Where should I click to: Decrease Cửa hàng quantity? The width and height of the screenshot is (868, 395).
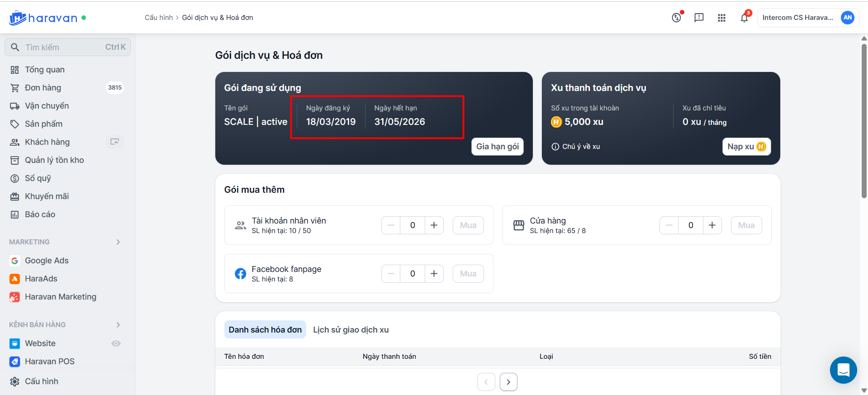tap(669, 225)
